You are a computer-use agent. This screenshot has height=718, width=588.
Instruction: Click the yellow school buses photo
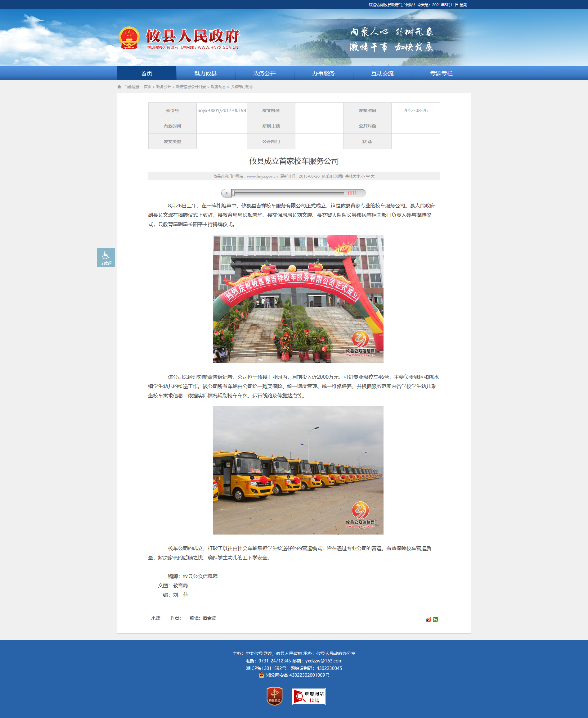coord(298,470)
